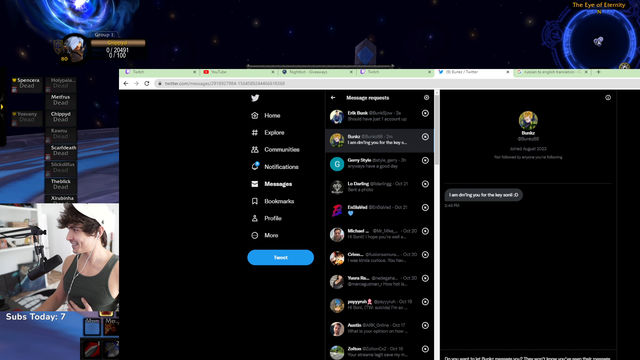This screenshot has height=360, width=640.
Task: Open Yusra message request
Action: click(380, 282)
